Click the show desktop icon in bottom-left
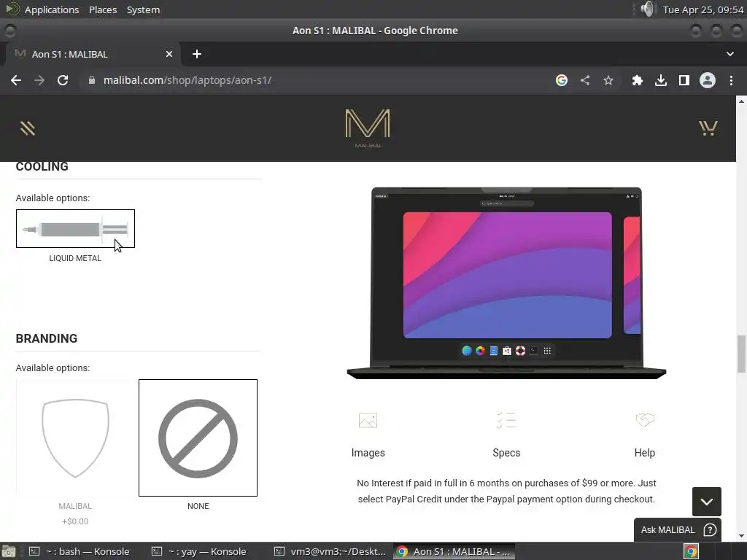The image size is (747, 560). coord(8,551)
